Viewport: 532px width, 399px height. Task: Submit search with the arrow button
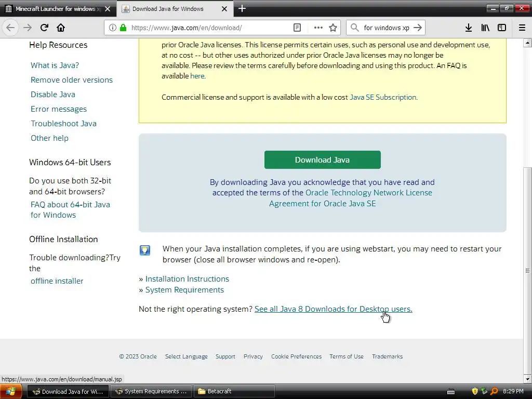418,28
